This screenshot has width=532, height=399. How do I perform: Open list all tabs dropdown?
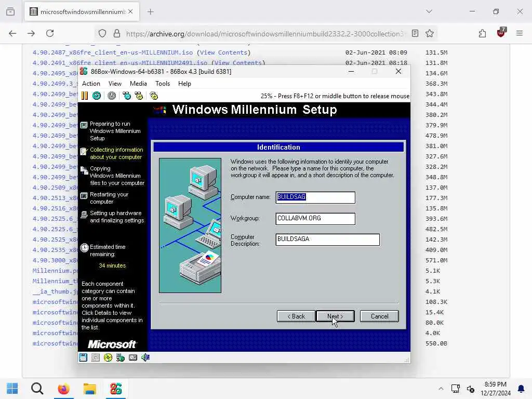coord(429,11)
